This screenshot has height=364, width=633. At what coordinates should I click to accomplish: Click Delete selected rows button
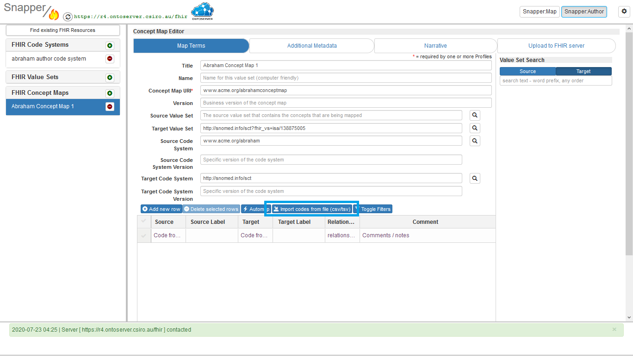[211, 209]
